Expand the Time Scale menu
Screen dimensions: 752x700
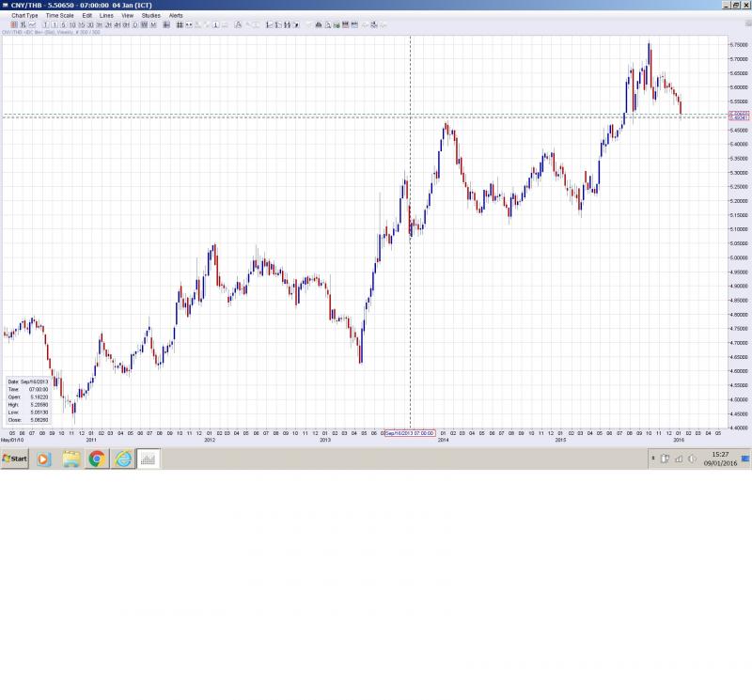(60, 16)
